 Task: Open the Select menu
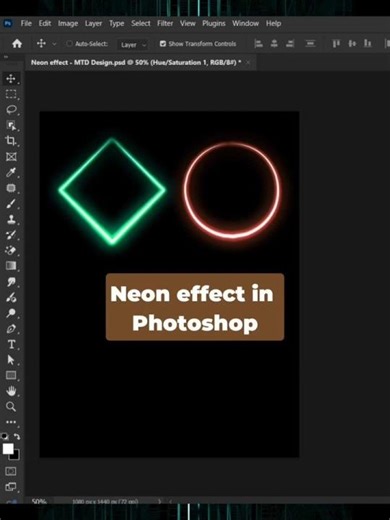click(141, 23)
